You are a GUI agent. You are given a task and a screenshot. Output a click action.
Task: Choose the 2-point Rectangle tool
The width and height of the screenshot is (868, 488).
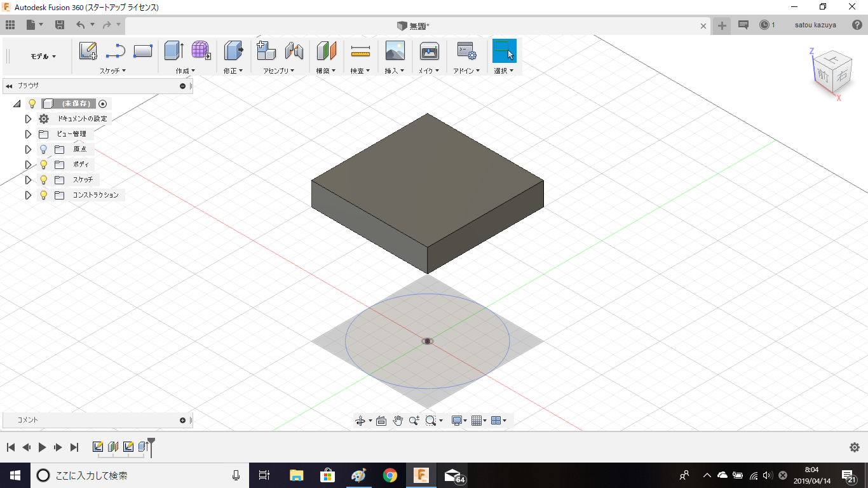coord(143,50)
